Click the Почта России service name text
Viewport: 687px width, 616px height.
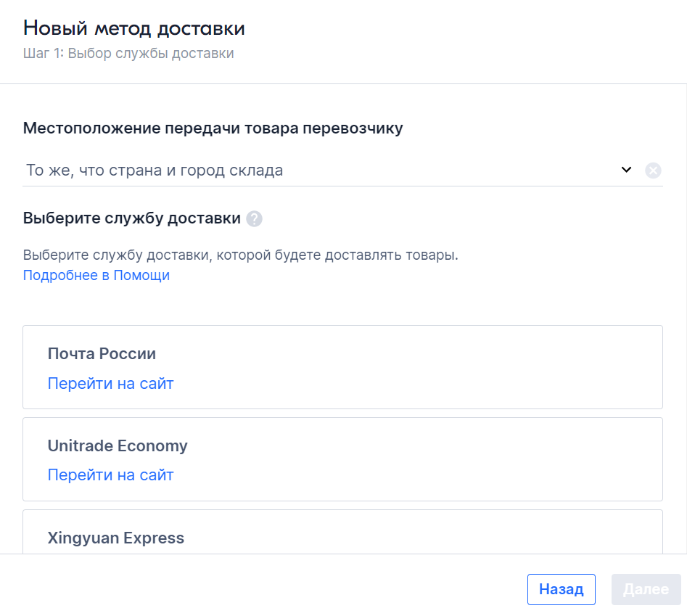pos(102,353)
